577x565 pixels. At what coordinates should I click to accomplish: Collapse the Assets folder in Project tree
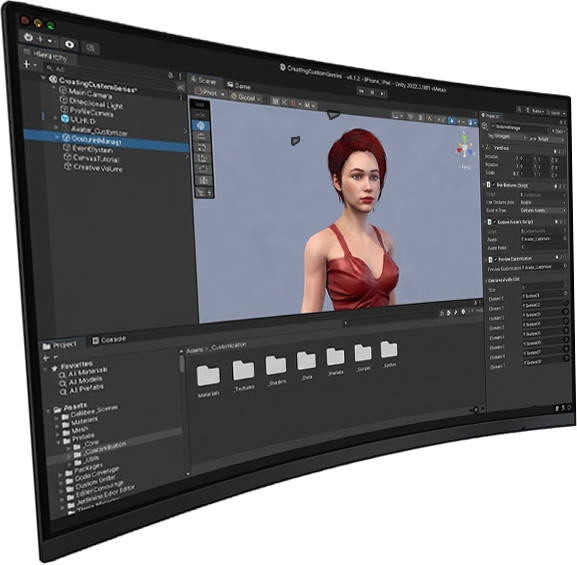48,410
